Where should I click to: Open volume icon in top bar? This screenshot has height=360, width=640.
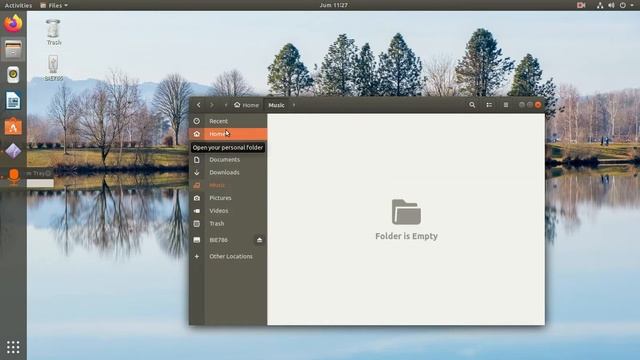pos(611,5)
